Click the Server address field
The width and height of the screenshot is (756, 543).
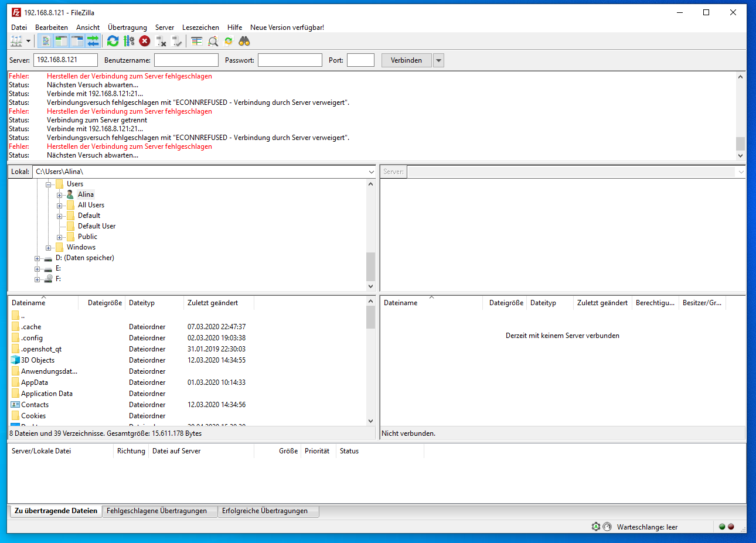coord(65,60)
